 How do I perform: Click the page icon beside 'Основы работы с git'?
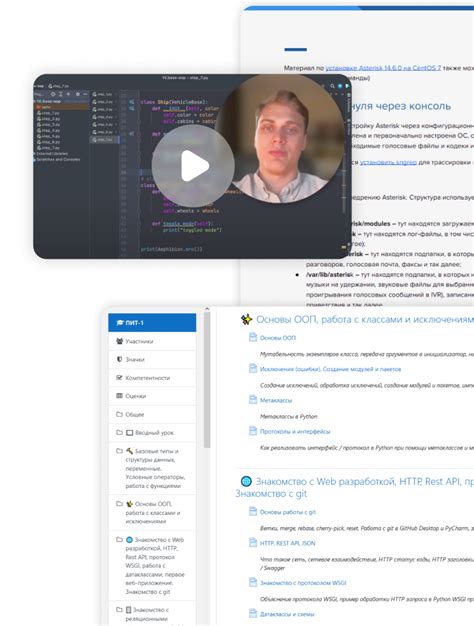[x=253, y=511]
